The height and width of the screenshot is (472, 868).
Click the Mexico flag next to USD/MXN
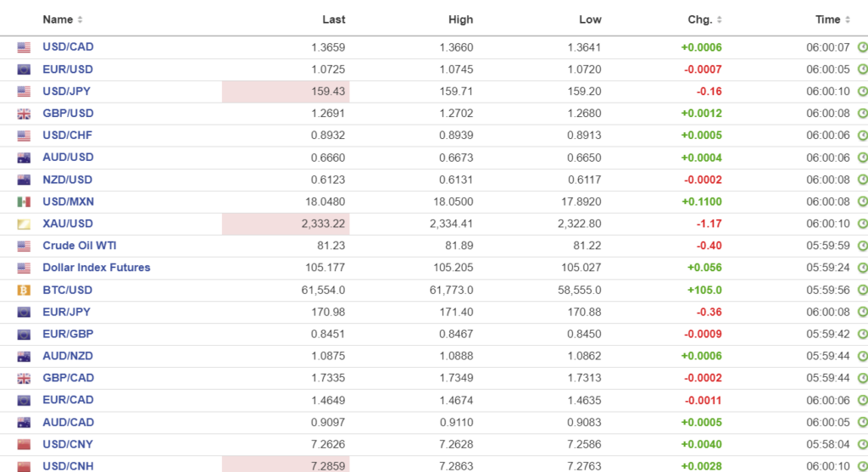(24, 202)
